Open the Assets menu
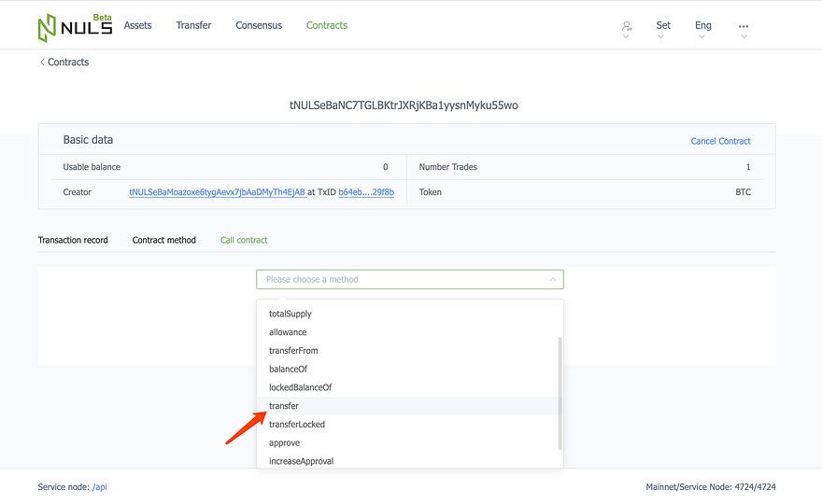The width and height of the screenshot is (822, 504). [137, 25]
